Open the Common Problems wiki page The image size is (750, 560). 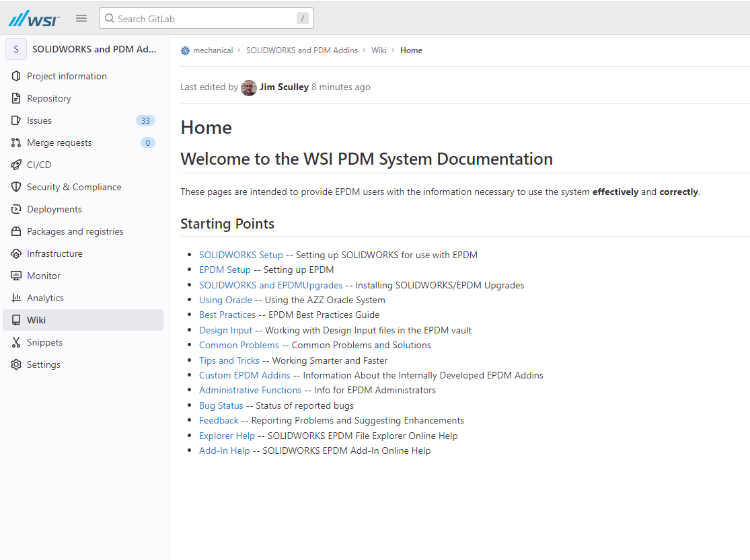pos(239,345)
